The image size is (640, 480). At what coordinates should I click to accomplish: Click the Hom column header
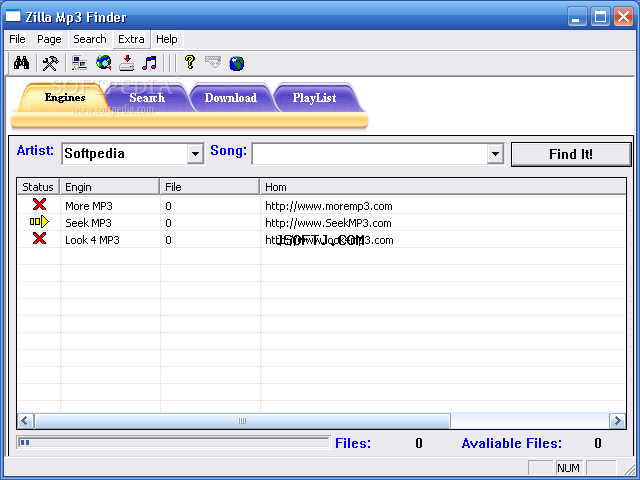click(x=443, y=187)
